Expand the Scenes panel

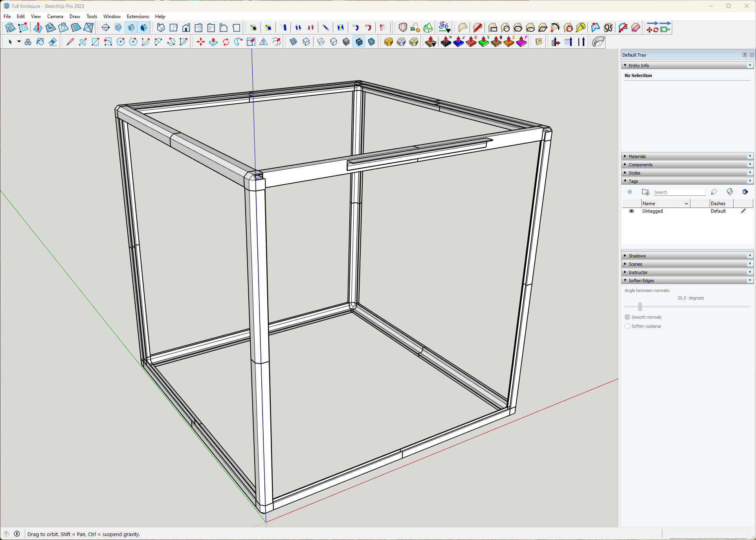[x=626, y=264]
